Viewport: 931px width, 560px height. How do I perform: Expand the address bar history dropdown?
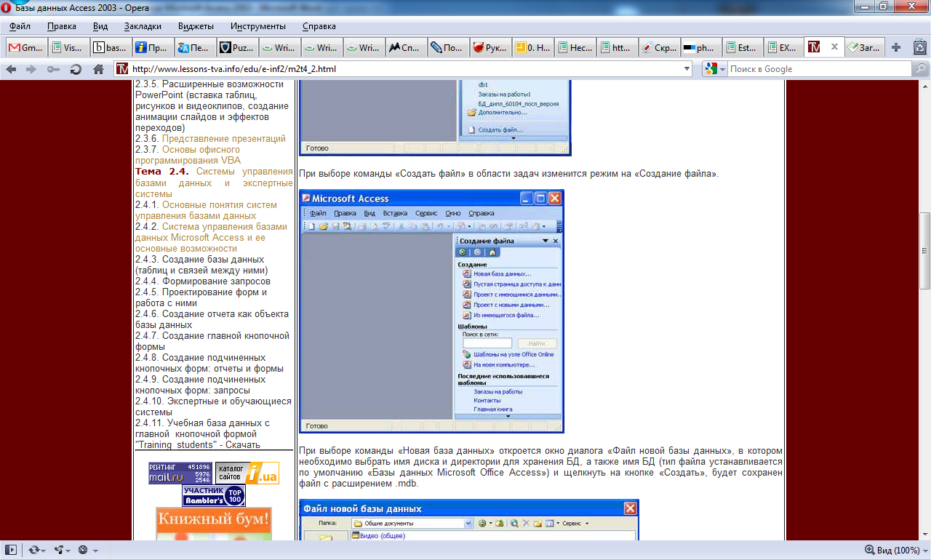click(687, 69)
